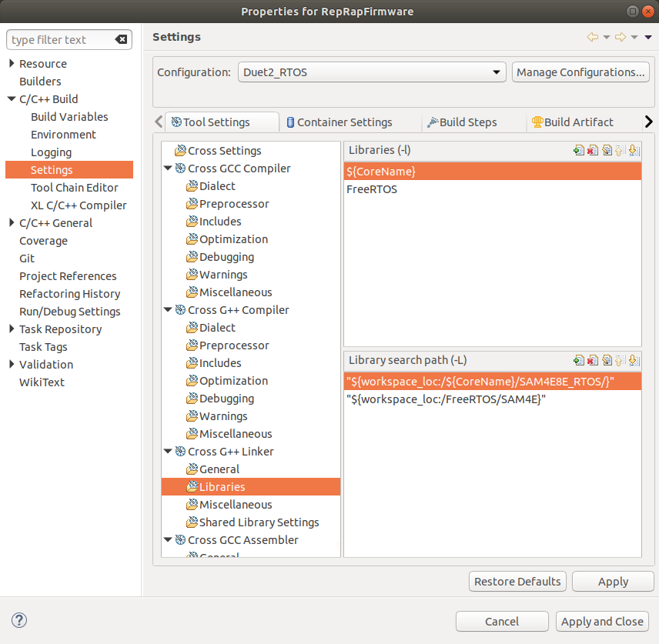This screenshot has width=659, height=644.
Task: Click Restore Defaults
Action: (x=517, y=581)
